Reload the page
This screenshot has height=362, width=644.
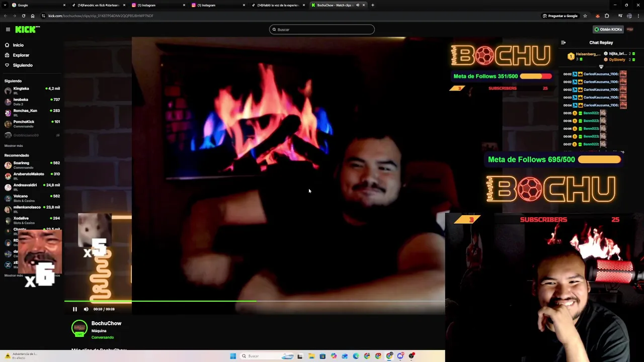tap(23, 16)
